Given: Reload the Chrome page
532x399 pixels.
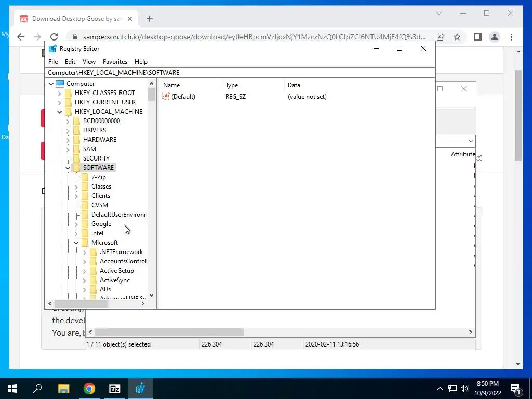Looking at the screenshot, I should click(54, 37).
